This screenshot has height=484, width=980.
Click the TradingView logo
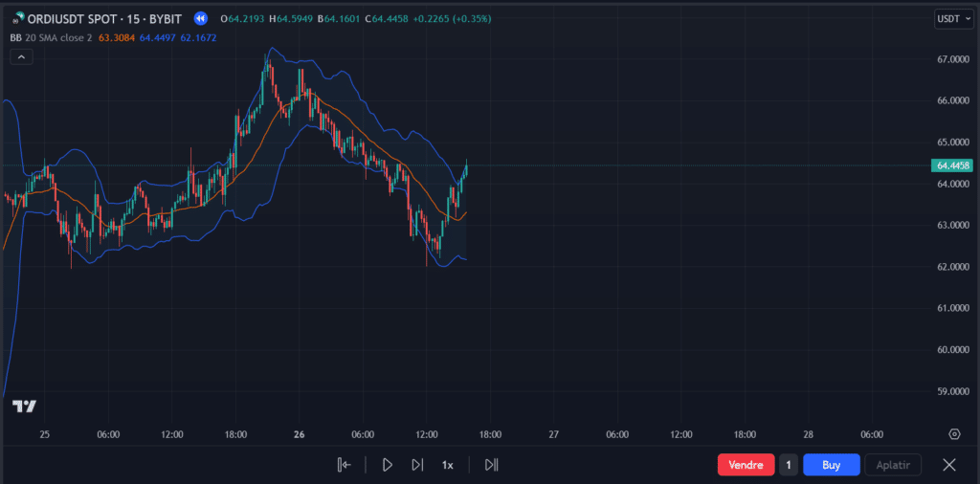click(x=24, y=406)
